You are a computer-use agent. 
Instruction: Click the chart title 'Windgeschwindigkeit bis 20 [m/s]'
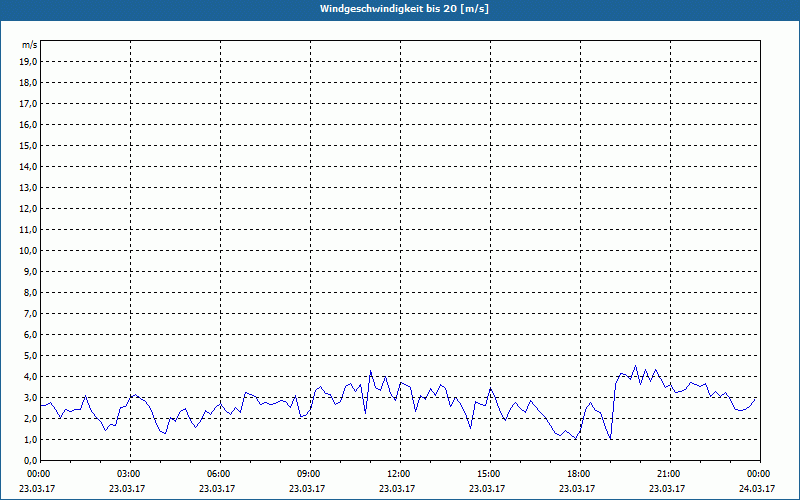[404, 9]
